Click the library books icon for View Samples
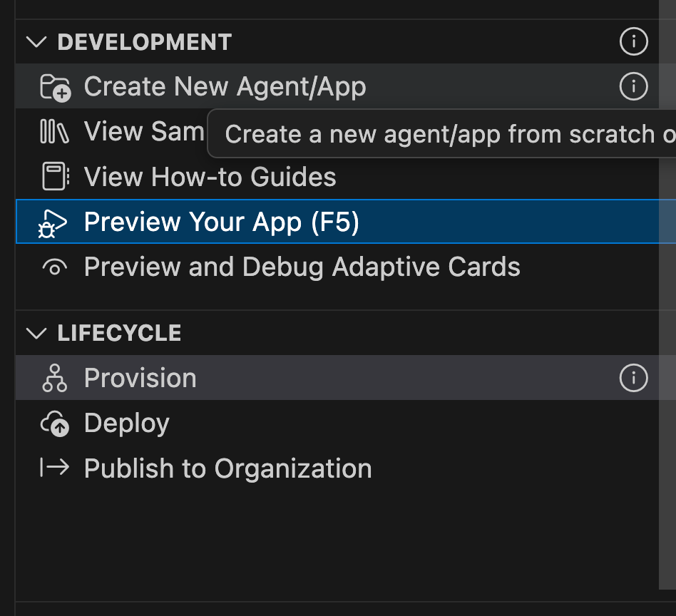Viewport: 676px width, 616px height. [55, 132]
